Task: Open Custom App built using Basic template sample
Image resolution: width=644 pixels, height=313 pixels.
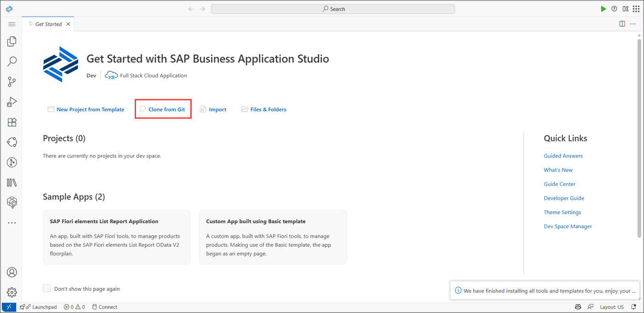Action: 273,238
